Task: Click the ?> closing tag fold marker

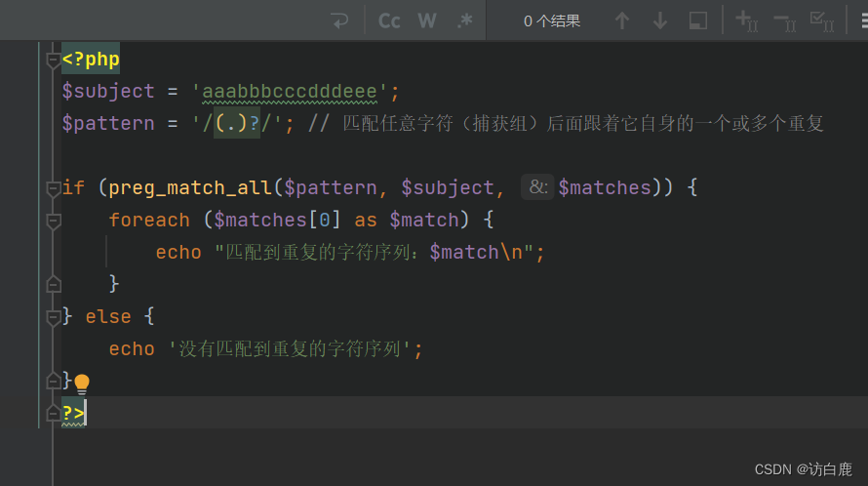Action: coord(53,413)
